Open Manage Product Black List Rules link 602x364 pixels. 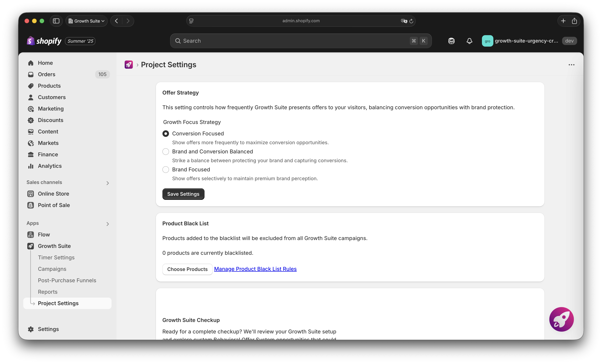pos(255,269)
